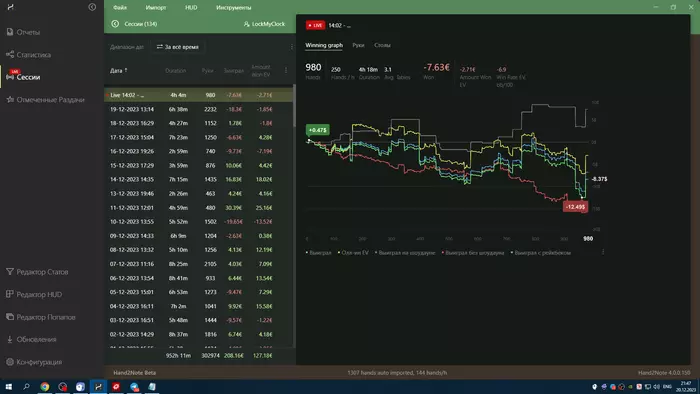Select the 08-12-2023 13:32 session row

pos(199,250)
